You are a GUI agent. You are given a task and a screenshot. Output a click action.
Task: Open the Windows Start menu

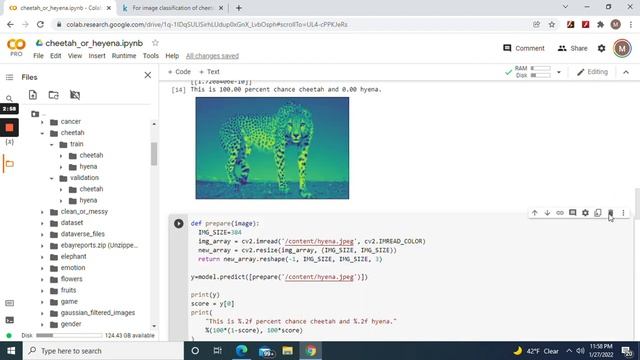[11, 351]
